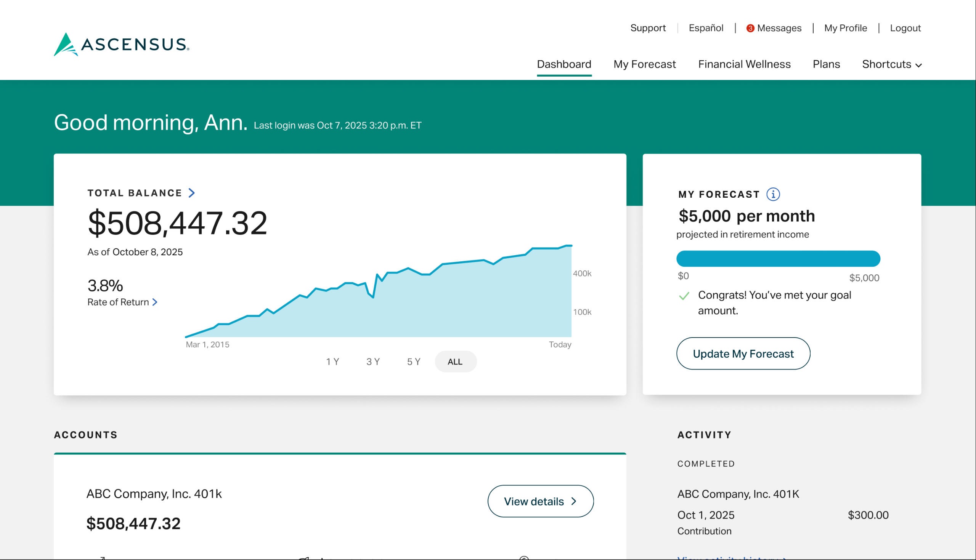Open the Dashboard tab

pos(564,64)
